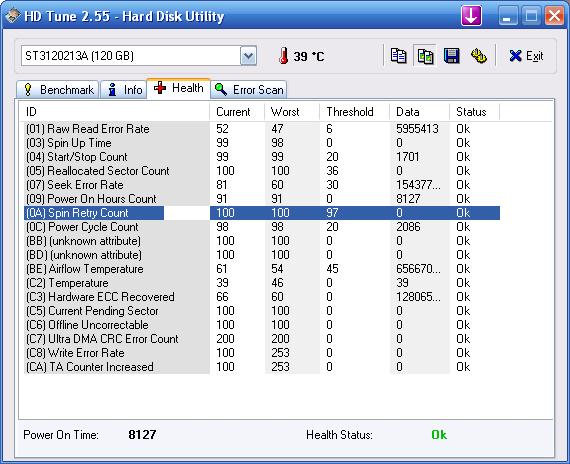Click the 656670... Airflow Temperature data
This screenshot has height=464, width=570.
pyautogui.click(x=418, y=269)
